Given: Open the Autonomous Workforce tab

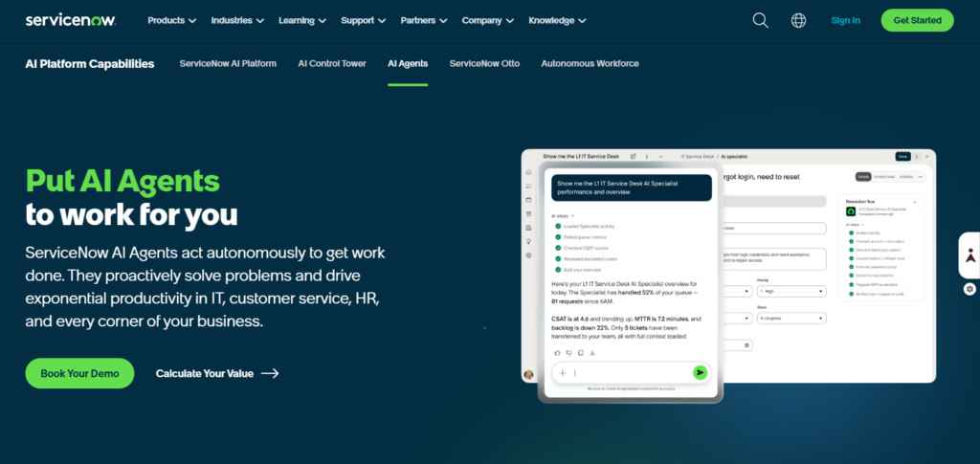Looking at the screenshot, I should 590,63.
